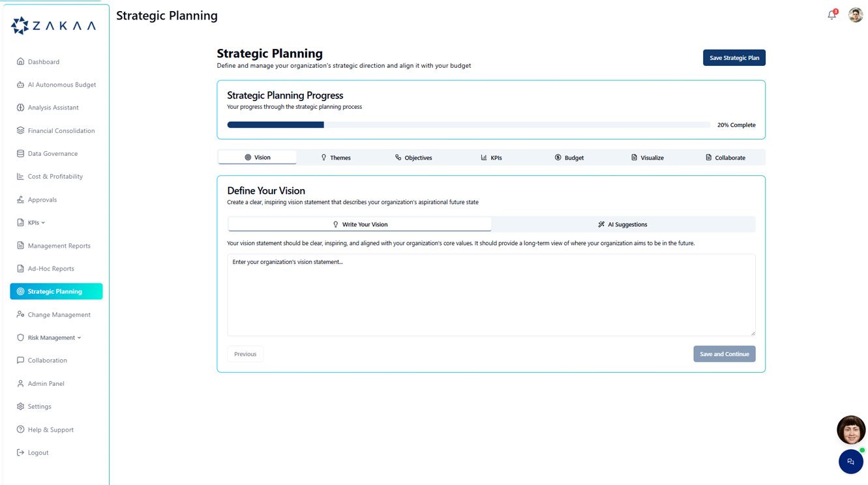Open the chat bubble floating button
Viewport: 868px width, 485px height.
[x=850, y=462]
